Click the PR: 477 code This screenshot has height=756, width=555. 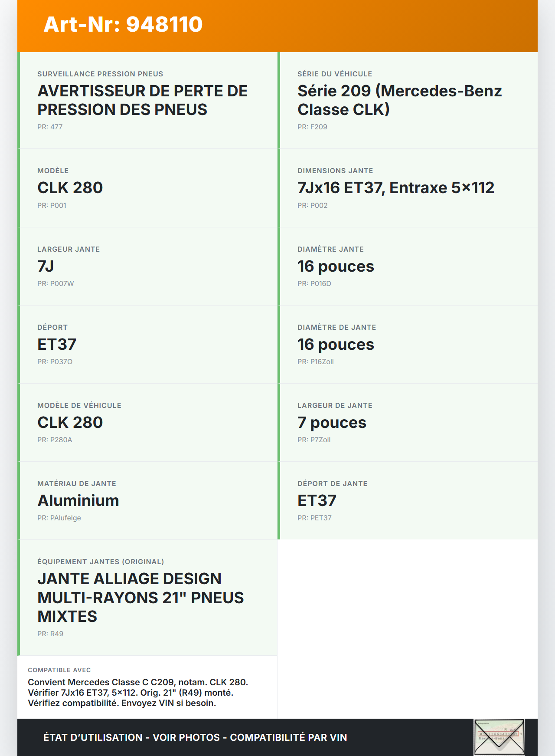[50, 127]
